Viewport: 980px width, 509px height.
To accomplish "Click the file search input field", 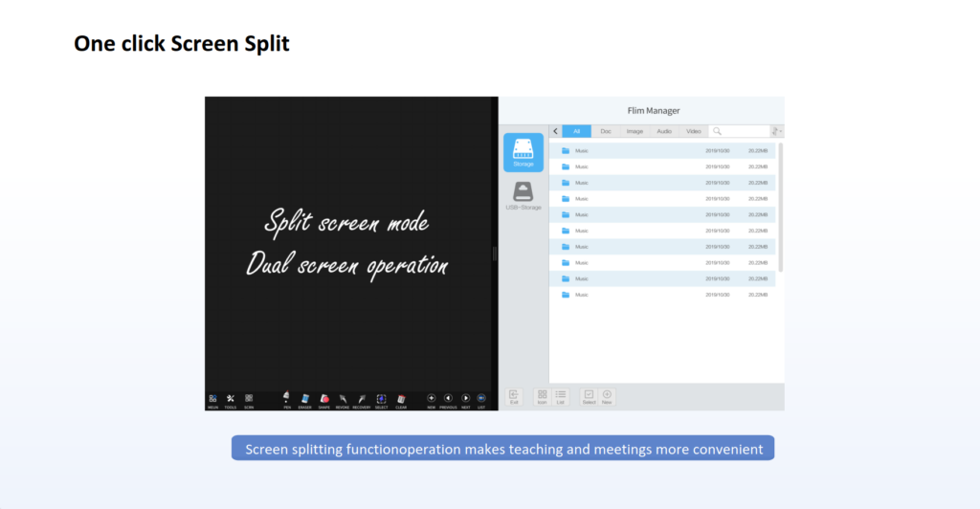I will pyautogui.click(x=744, y=131).
